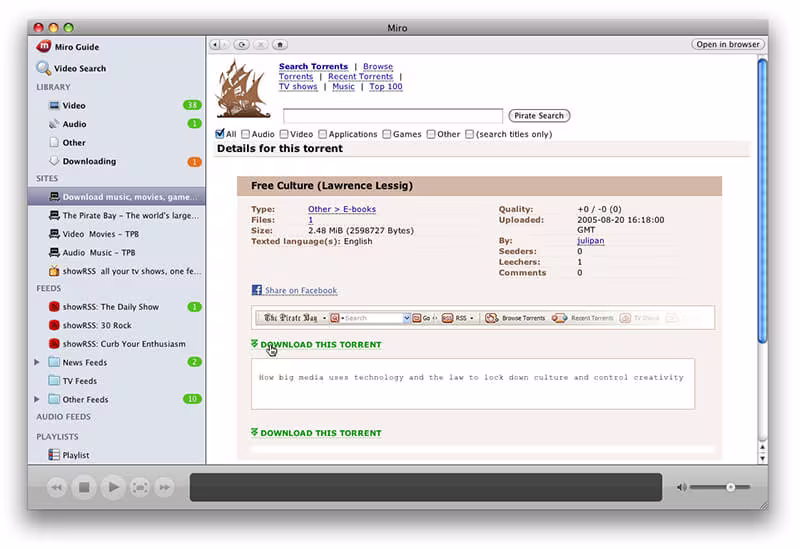Click Open in browser button
This screenshot has width=800, height=548.
728,44
